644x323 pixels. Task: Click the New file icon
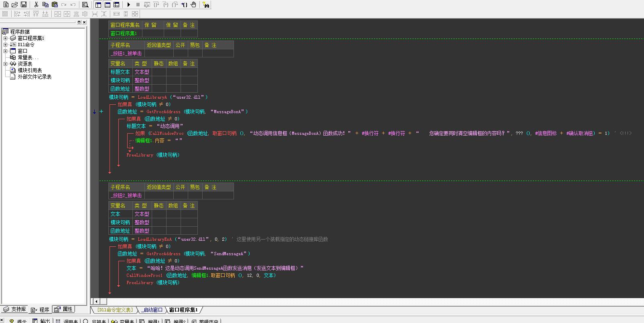(x=6, y=4)
